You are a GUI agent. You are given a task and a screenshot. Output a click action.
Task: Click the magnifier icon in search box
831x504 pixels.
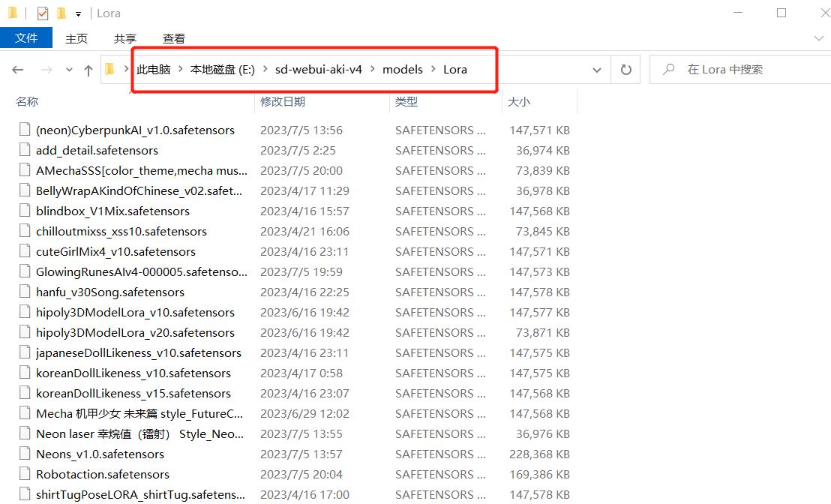668,70
